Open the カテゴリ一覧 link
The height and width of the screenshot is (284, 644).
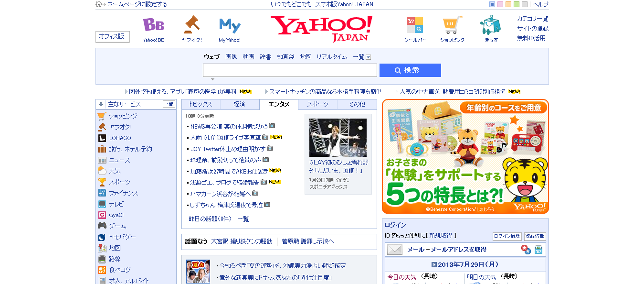[x=532, y=19]
